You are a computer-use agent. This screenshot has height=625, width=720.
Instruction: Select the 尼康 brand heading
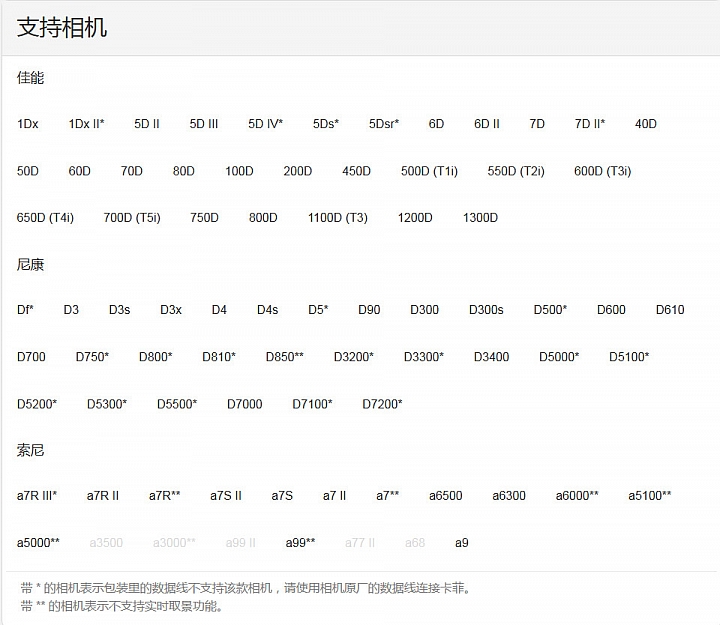[x=30, y=265]
